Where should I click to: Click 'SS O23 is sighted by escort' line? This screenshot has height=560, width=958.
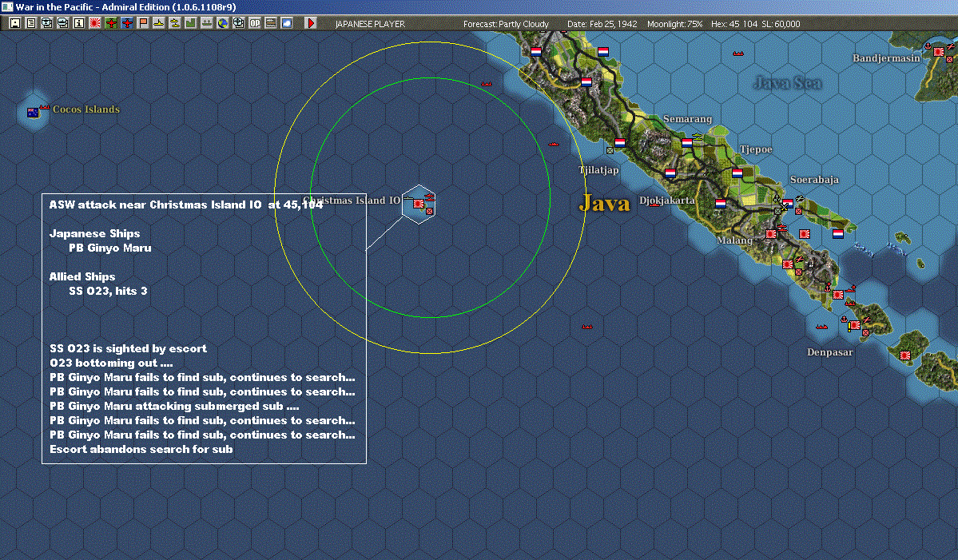click(129, 349)
